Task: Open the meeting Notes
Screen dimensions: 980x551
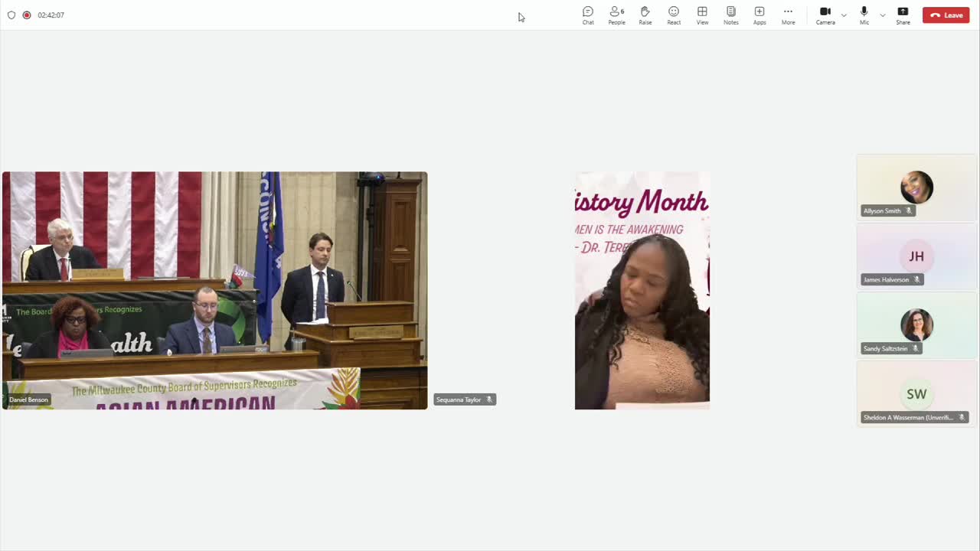Action: click(x=731, y=15)
